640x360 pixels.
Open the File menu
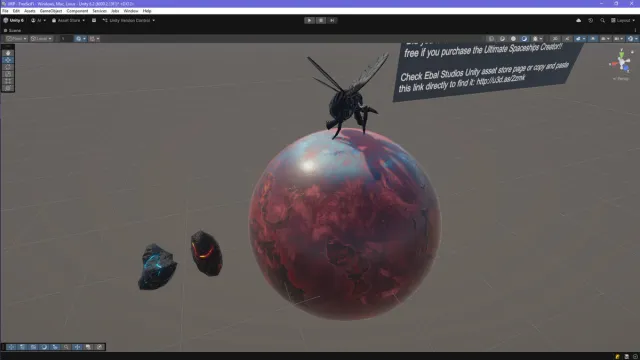tap(5, 11)
